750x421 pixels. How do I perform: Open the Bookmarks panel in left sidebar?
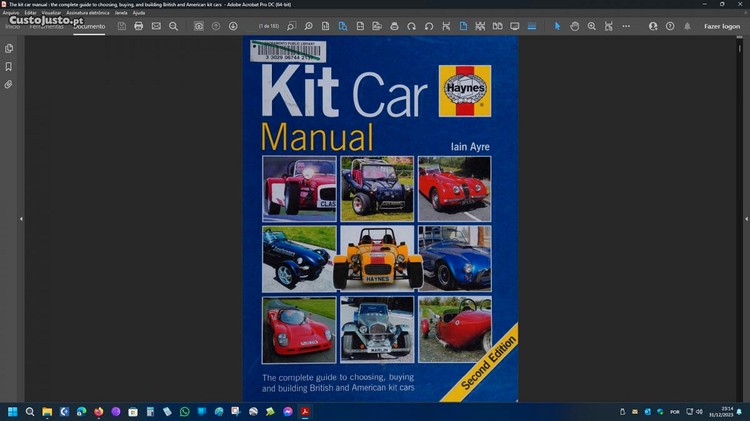tap(9, 66)
